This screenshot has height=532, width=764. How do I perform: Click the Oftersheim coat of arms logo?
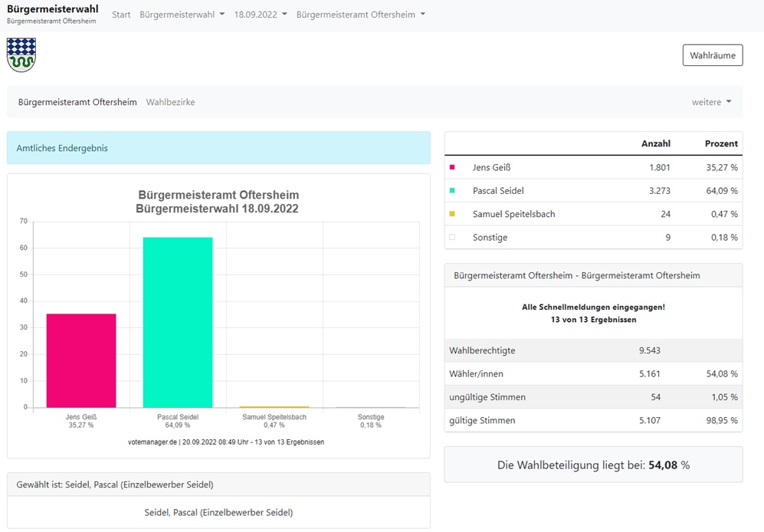[21, 55]
